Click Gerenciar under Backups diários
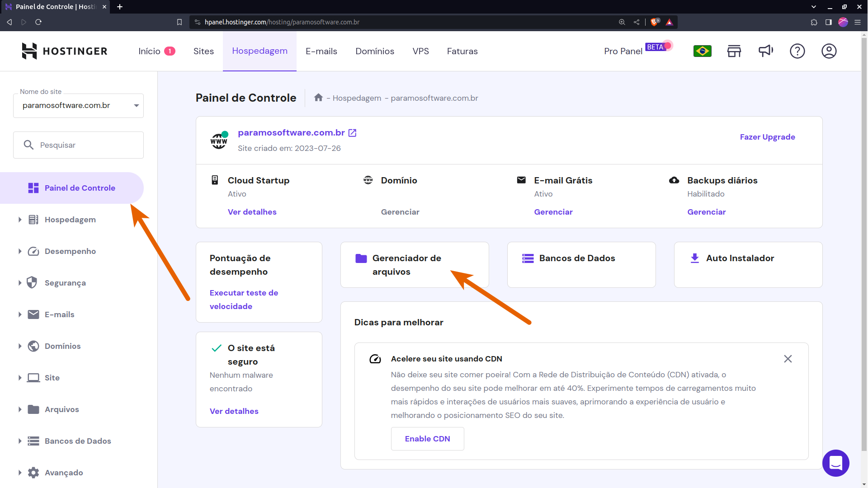Screen dimensions: 868x488 pyautogui.click(x=706, y=212)
